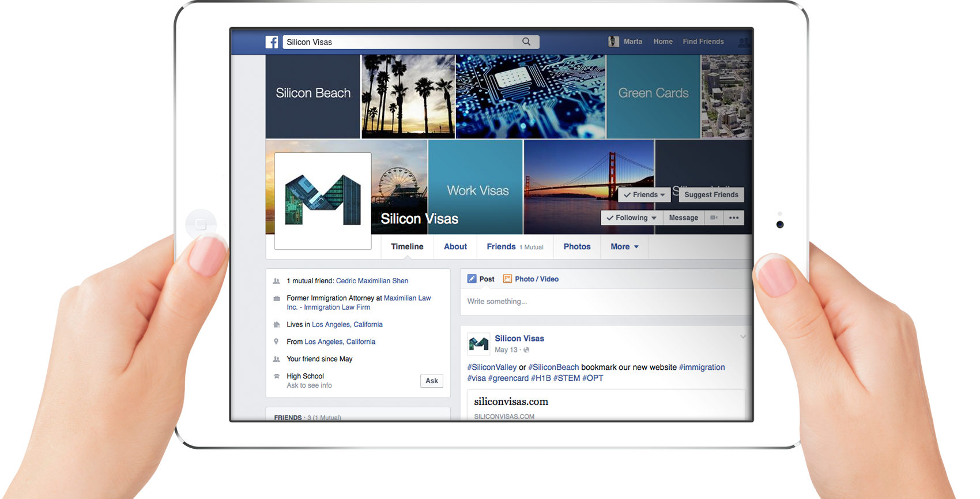Screen dimensions: 980x499
Task: Click From Los Angeles, California link
Action: [340, 342]
